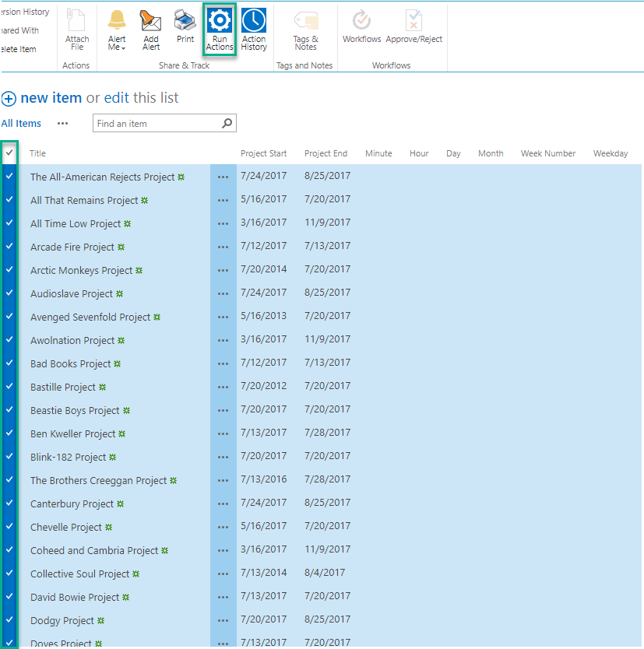
Task: Uncheck the All That Remains Project row
Action: (x=9, y=199)
